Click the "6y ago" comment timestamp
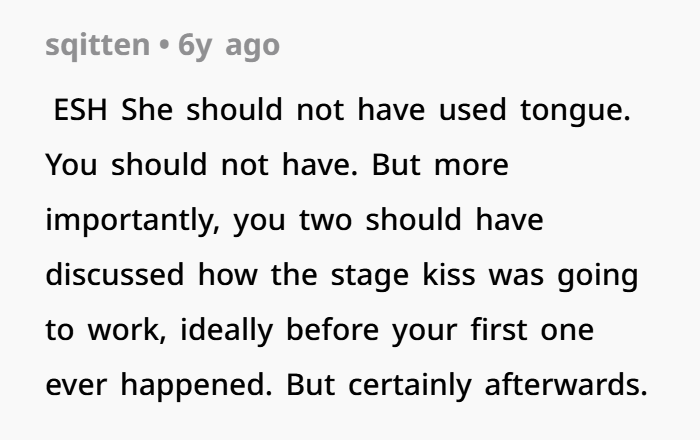The width and height of the screenshot is (700, 440). pos(229,46)
